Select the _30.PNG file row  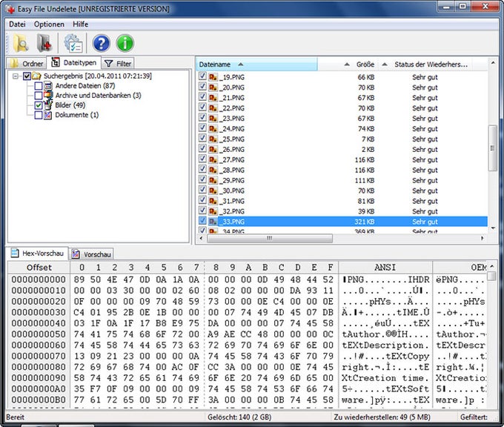[x=342, y=191]
